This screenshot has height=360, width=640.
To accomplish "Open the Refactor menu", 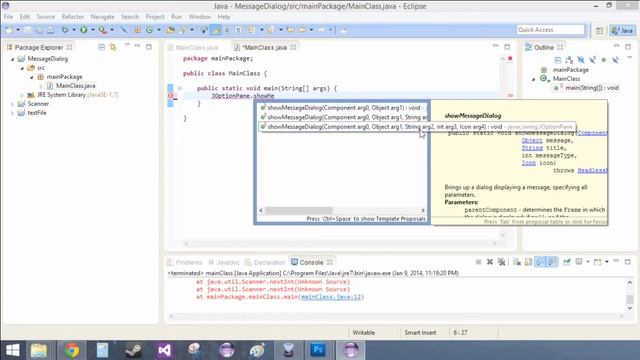I will tap(73, 17).
